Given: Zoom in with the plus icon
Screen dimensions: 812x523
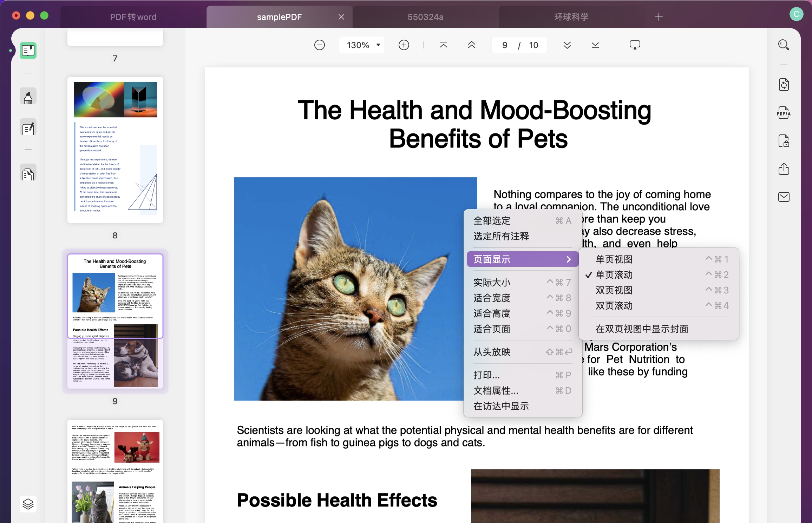Looking at the screenshot, I should [x=404, y=45].
